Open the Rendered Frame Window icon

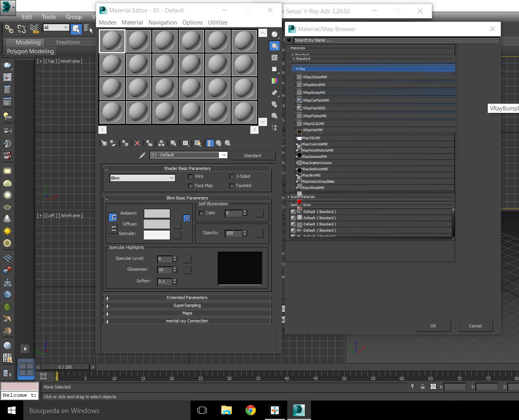(7, 77)
